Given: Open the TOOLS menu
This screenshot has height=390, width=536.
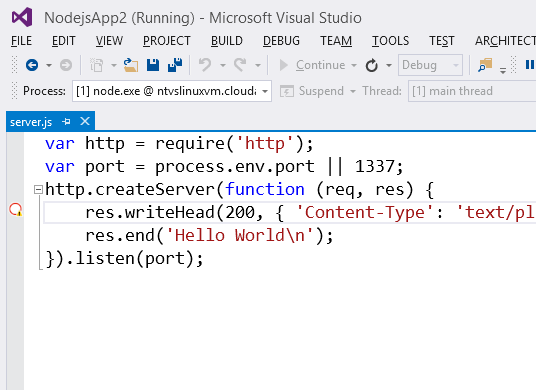Looking at the screenshot, I should [x=390, y=41].
